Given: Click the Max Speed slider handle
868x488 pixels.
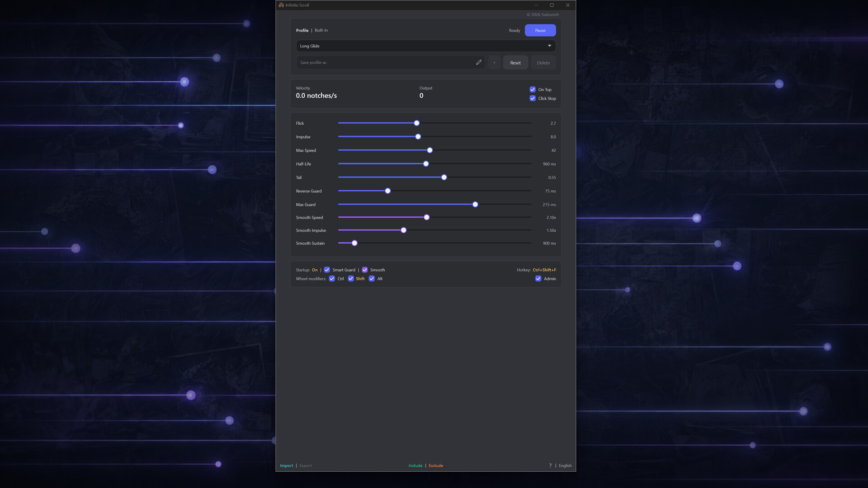Looking at the screenshot, I should pos(430,150).
